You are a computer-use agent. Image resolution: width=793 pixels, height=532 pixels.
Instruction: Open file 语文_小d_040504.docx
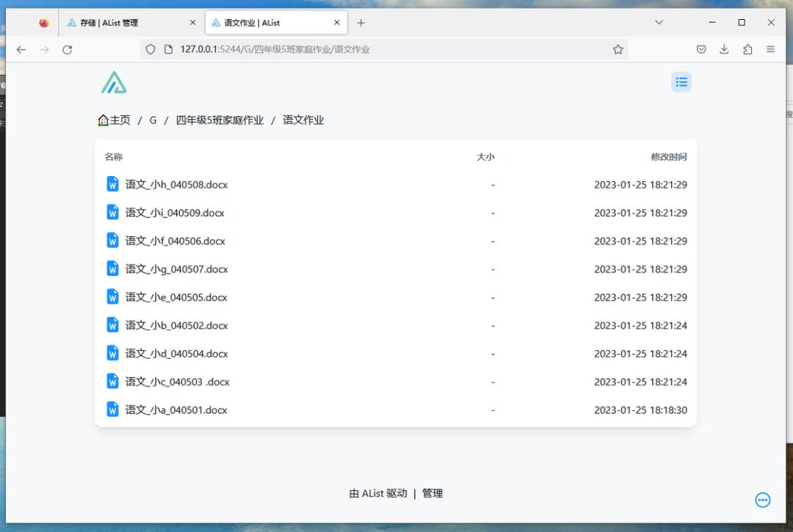pyautogui.click(x=176, y=354)
